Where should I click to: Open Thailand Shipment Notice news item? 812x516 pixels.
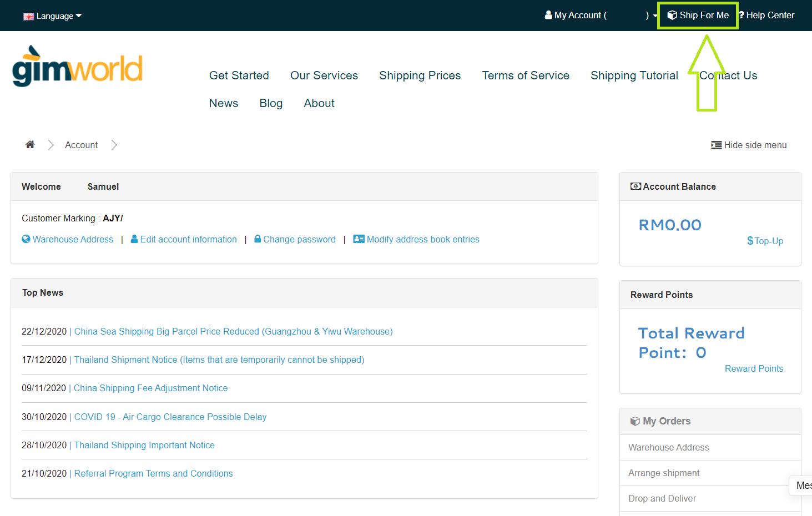click(x=219, y=360)
